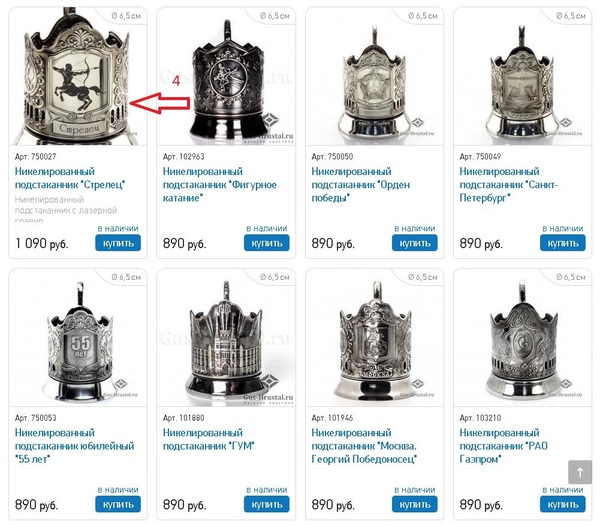Image resolution: width=600 pixels, height=525 pixels.
Task: Open the 'Орден победы' product link
Action: [x=360, y=184]
